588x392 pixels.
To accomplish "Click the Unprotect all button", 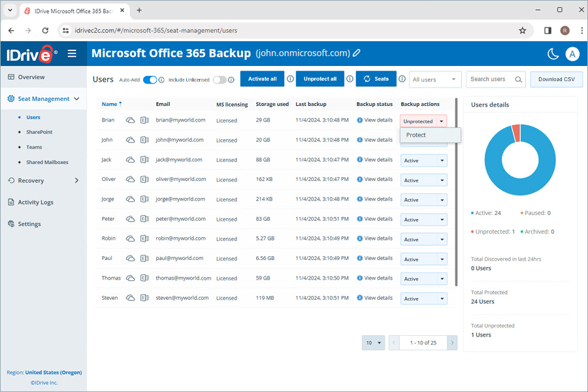I will (320, 79).
